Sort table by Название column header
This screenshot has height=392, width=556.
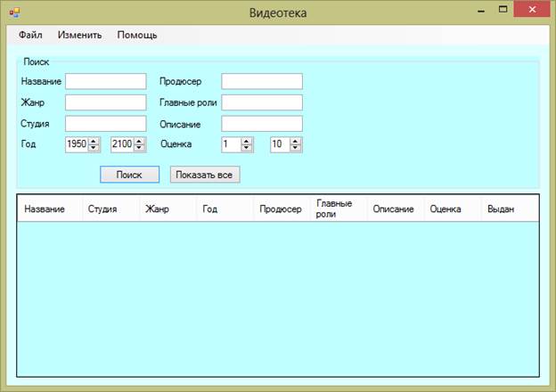pos(45,209)
